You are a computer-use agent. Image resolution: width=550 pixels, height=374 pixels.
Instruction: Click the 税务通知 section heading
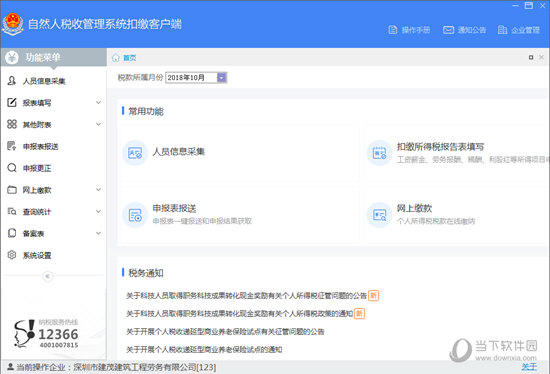coord(146,273)
